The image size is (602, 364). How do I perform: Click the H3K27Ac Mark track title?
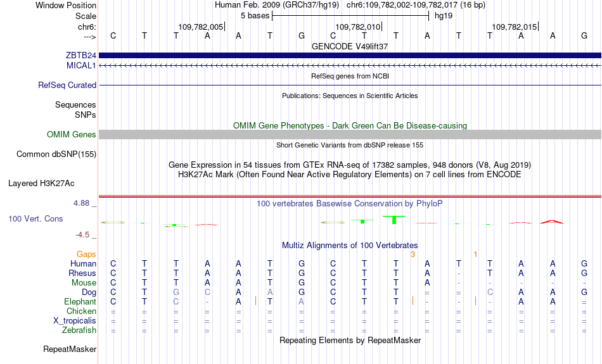coord(350,175)
